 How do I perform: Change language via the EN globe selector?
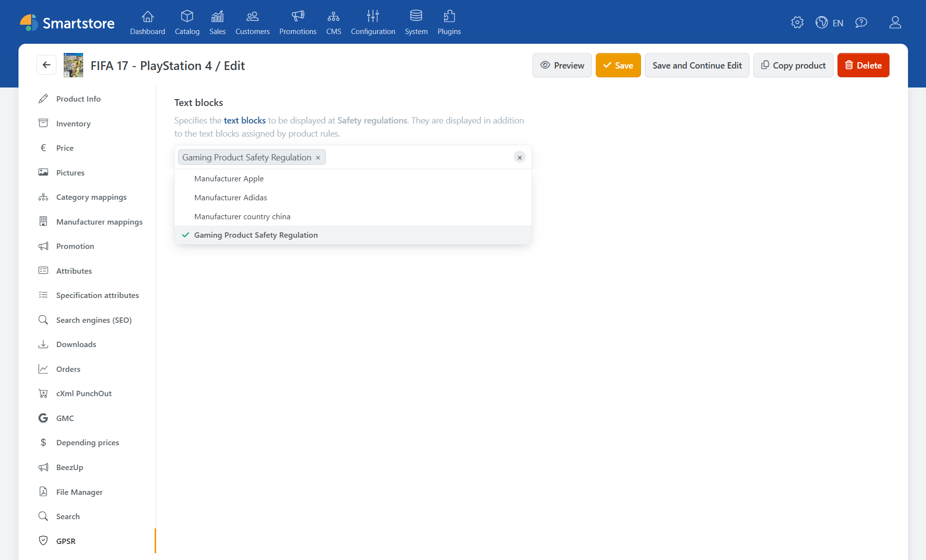click(830, 22)
